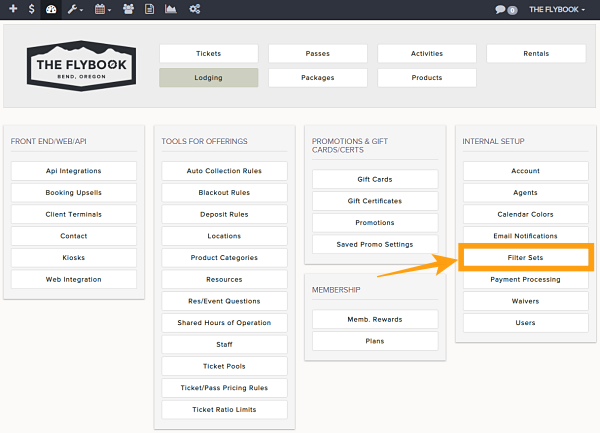The height and width of the screenshot is (433, 600).
Task: Open the gears settings icon
Action: (x=195, y=9)
